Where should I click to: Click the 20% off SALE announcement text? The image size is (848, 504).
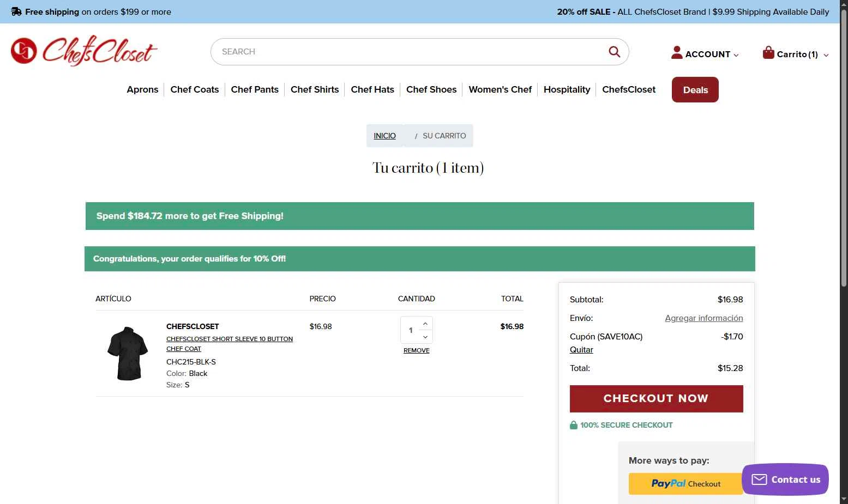pos(693,11)
